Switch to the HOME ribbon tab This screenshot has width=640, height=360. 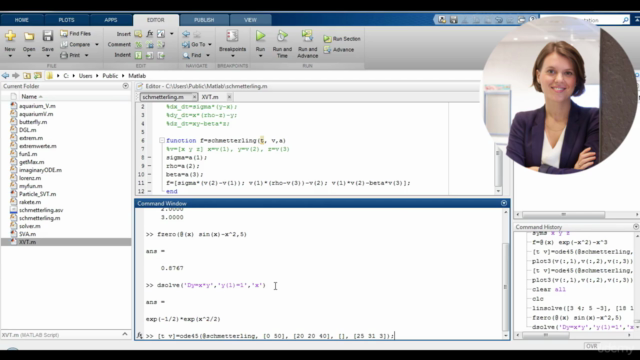point(22,20)
